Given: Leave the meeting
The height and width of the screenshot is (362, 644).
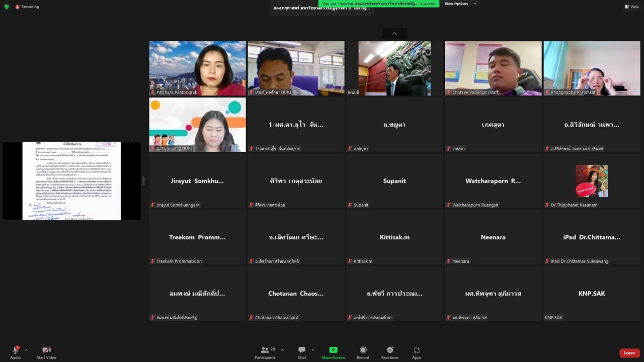Looking at the screenshot, I should (x=629, y=353).
